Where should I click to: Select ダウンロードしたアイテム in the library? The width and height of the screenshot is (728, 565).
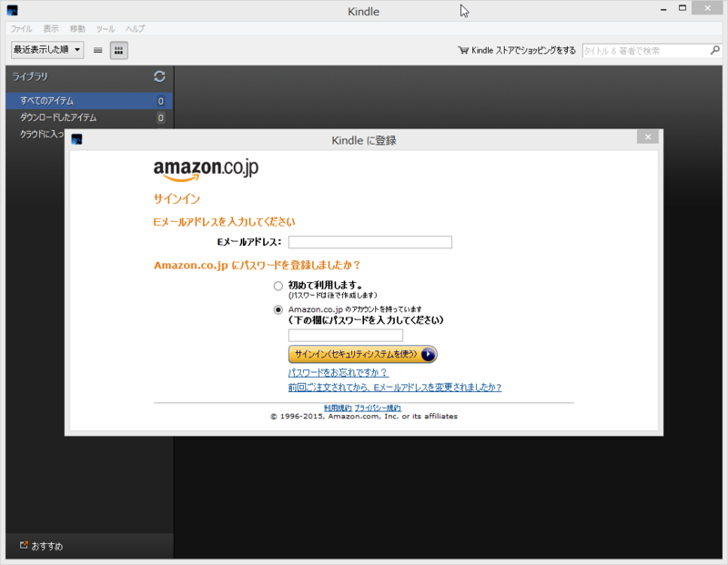pos(88,117)
